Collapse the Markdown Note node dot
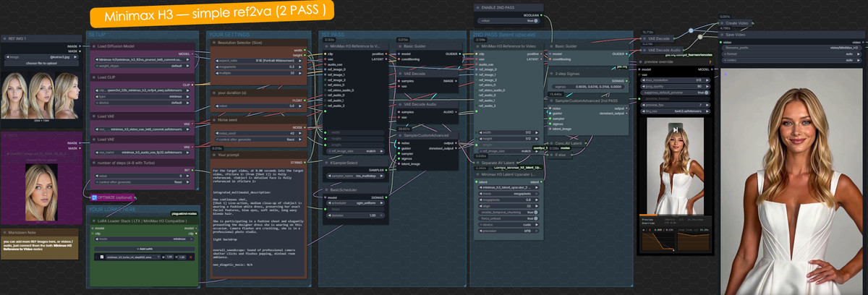The image size is (868, 295). click(x=4, y=231)
